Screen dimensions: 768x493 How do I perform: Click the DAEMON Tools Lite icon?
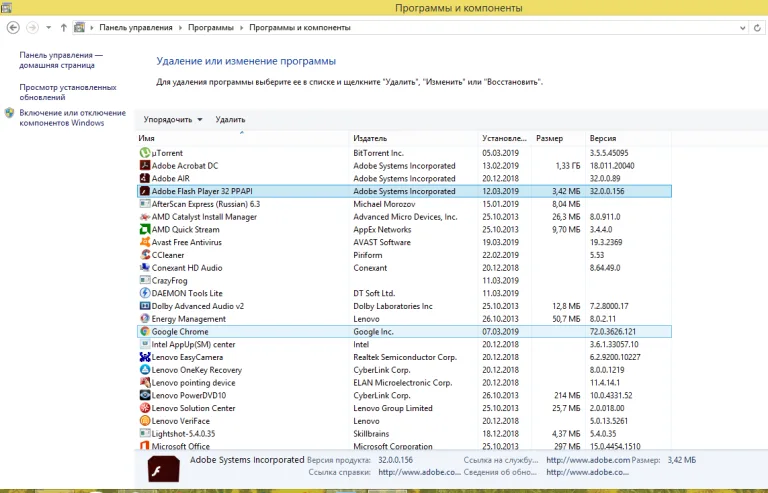point(144,293)
